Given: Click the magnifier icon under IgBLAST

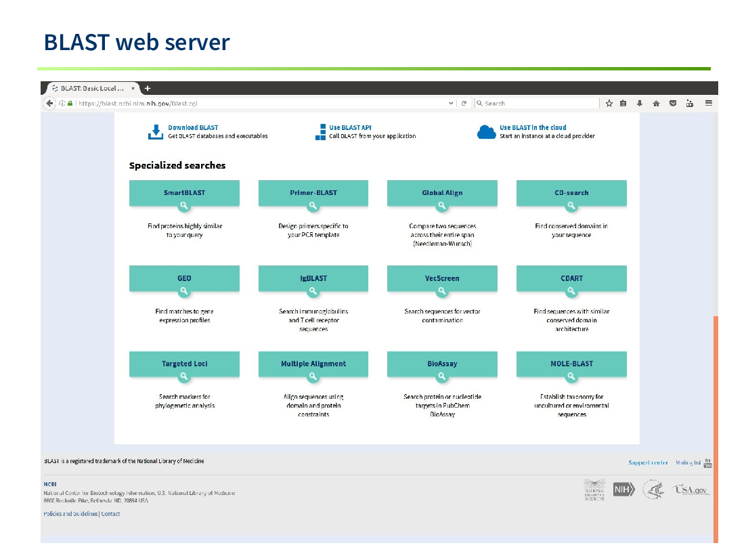Looking at the screenshot, I should [313, 291].
